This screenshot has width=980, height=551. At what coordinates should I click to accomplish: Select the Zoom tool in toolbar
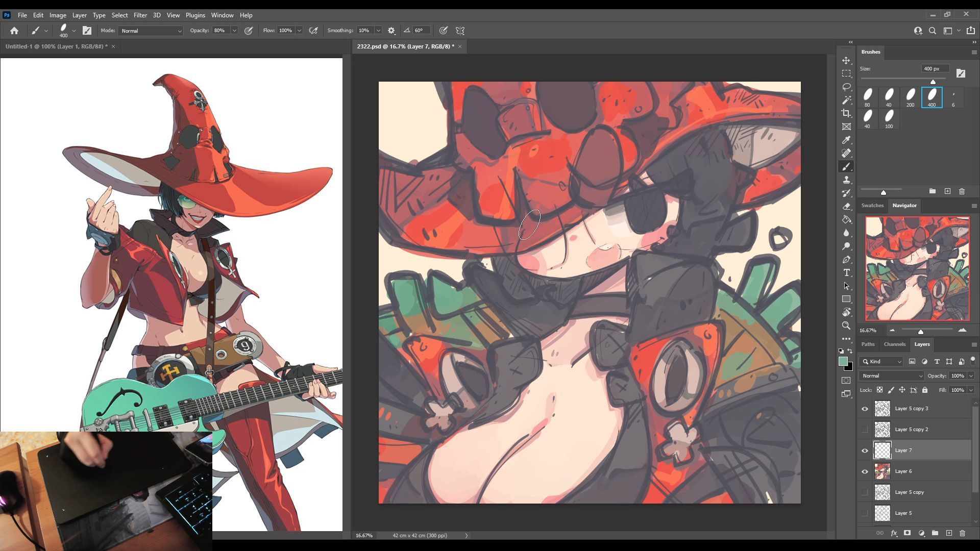[846, 325]
